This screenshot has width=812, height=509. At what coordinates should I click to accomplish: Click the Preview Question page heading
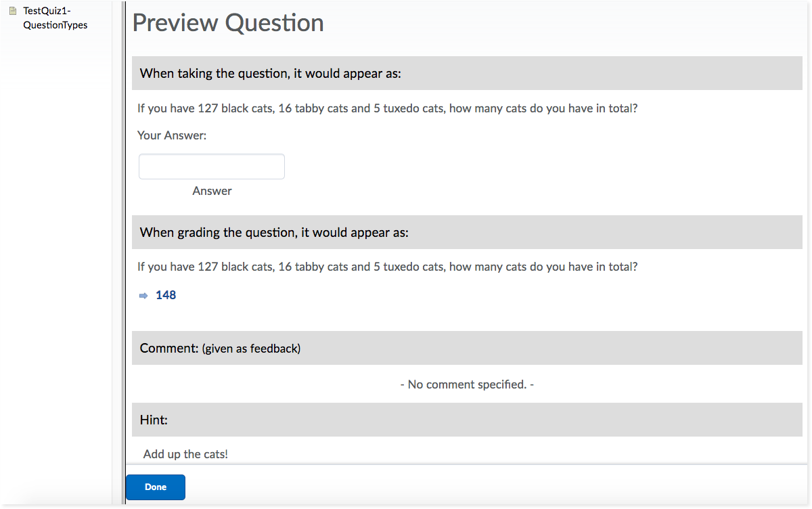pyautogui.click(x=228, y=23)
